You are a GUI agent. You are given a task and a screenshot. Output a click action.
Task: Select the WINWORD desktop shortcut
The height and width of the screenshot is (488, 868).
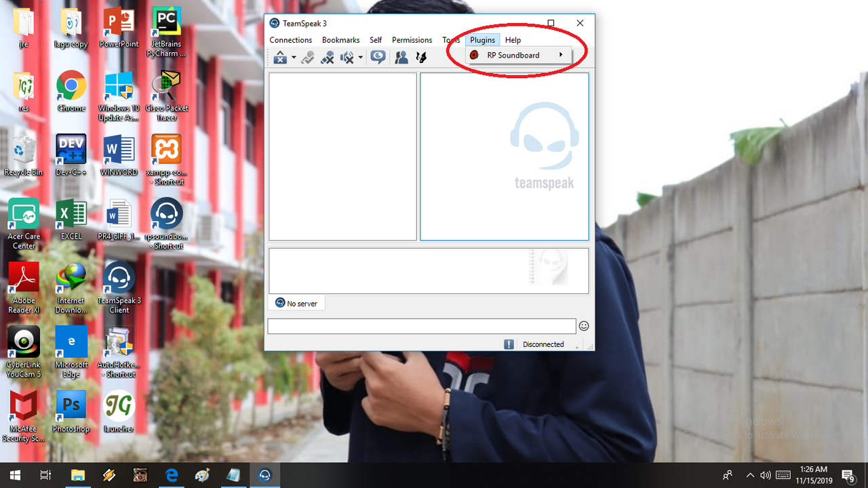pyautogui.click(x=119, y=156)
